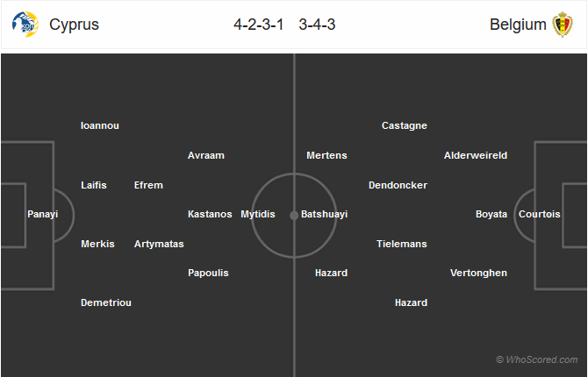Click the Belgium team crest icon
Screen dimensions: 588x377
(563, 25)
